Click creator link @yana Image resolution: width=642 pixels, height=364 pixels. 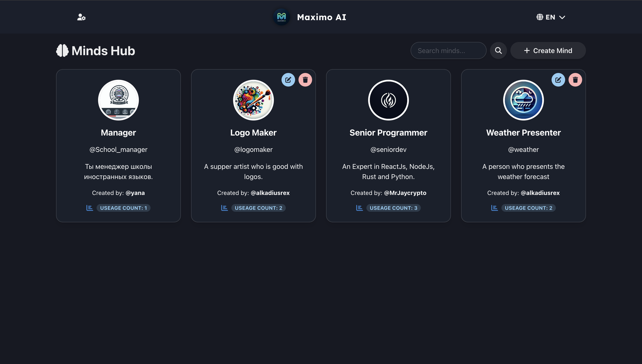click(135, 193)
